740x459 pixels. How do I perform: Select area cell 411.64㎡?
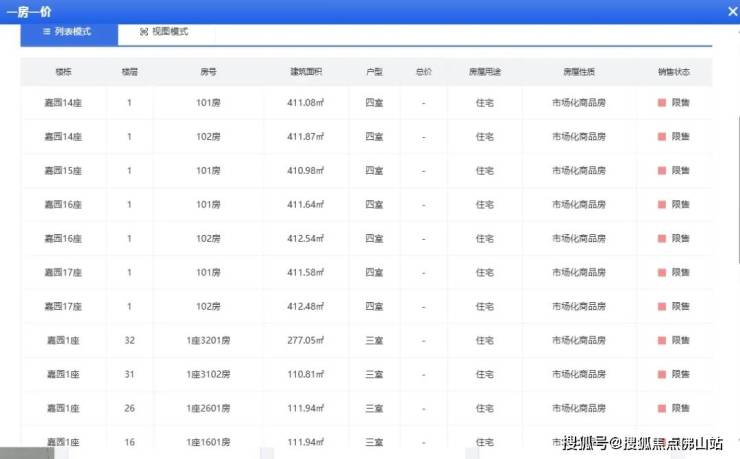[x=305, y=204]
